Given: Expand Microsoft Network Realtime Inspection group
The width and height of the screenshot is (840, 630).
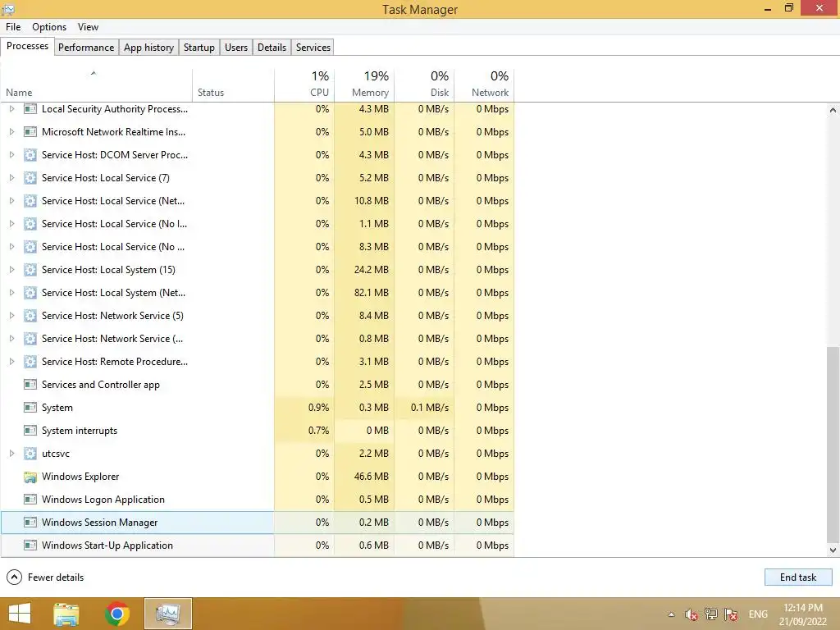Looking at the screenshot, I should (11, 132).
